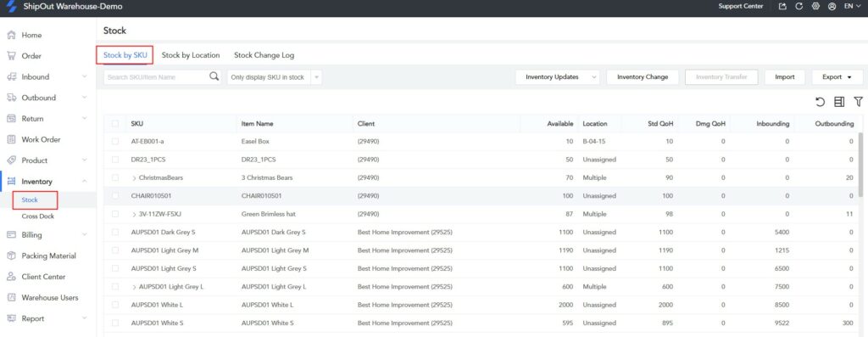Click the Work Order icon in sidebar
The image size is (868, 337).
point(11,140)
